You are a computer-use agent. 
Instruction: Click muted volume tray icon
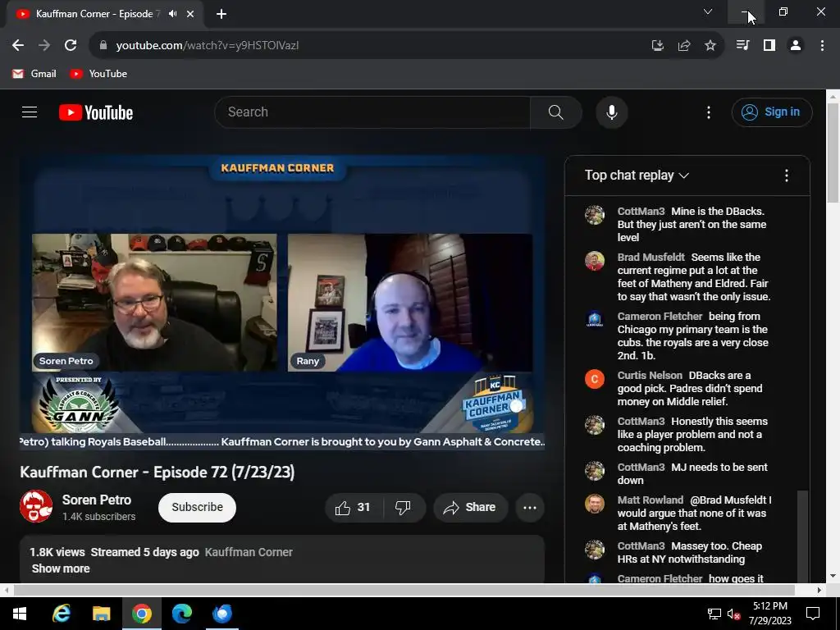click(733, 614)
